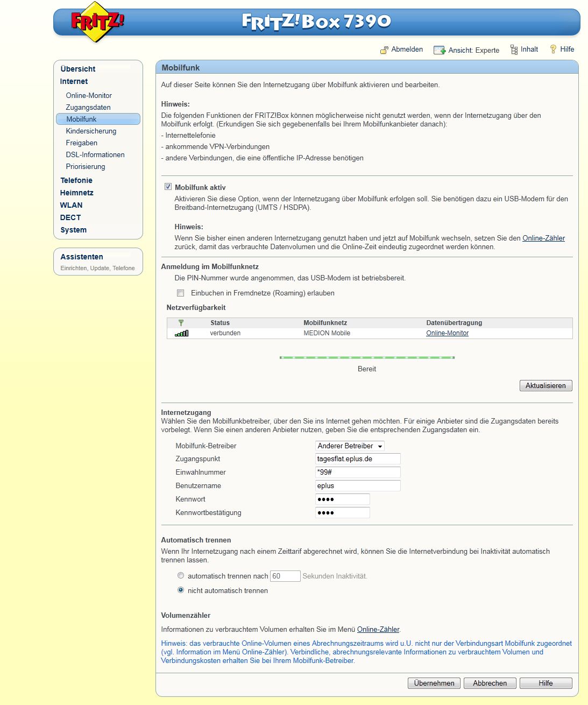Image resolution: width=588 pixels, height=705 pixels.
Task: Switch view via Ansicht: Experte
Action: coord(474,50)
